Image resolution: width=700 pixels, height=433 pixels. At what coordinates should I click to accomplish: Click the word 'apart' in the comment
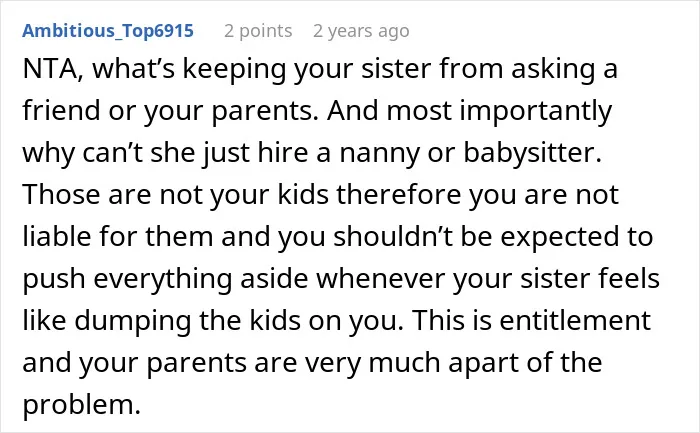pyautogui.click(x=483, y=363)
